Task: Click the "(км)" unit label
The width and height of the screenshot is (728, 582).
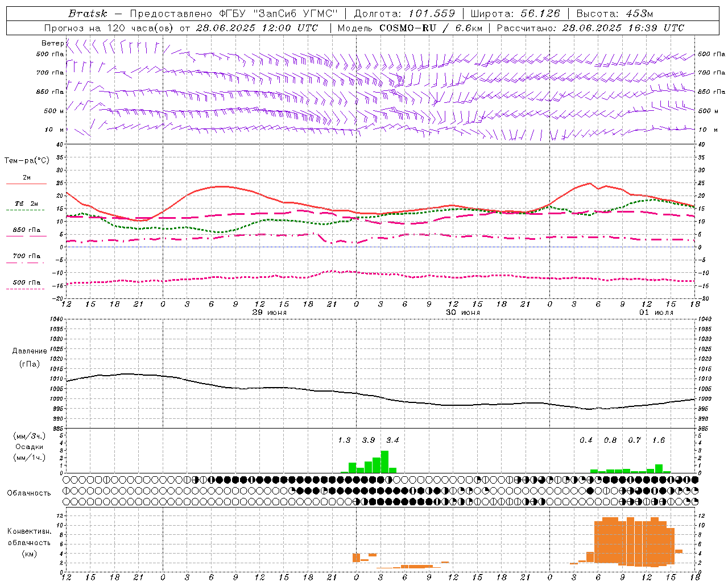Action: pyautogui.click(x=29, y=554)
